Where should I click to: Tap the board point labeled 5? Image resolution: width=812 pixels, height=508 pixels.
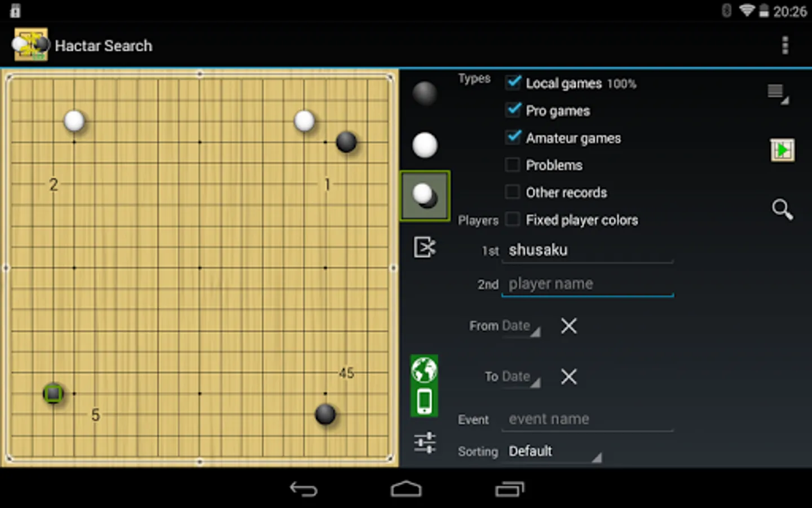[x=95, y=415]
